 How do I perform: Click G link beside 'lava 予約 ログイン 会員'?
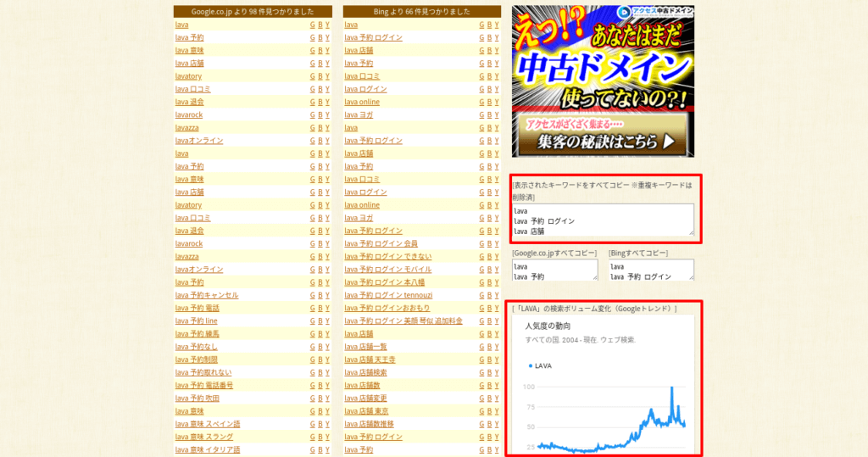[x=481, y=243]
